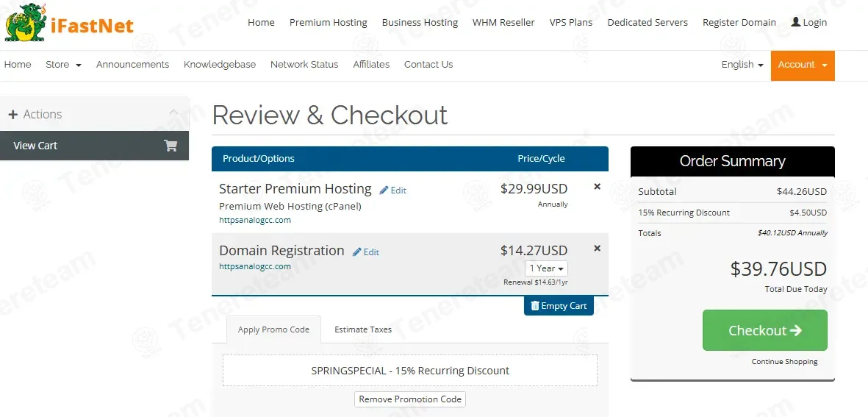The image size is (868, 417).
Task: Click the iFastNet dragon logo
Action: (x=25, y=24)
